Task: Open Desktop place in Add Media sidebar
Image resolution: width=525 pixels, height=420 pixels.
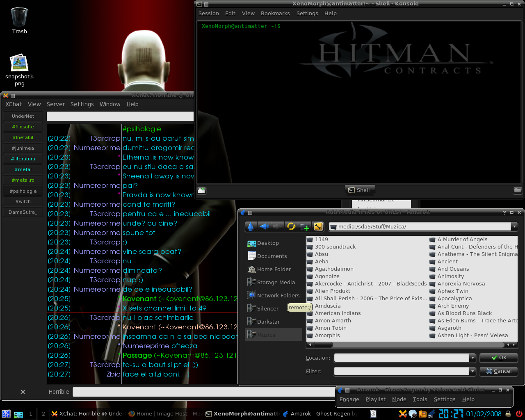Action: (x=274, y=243)
